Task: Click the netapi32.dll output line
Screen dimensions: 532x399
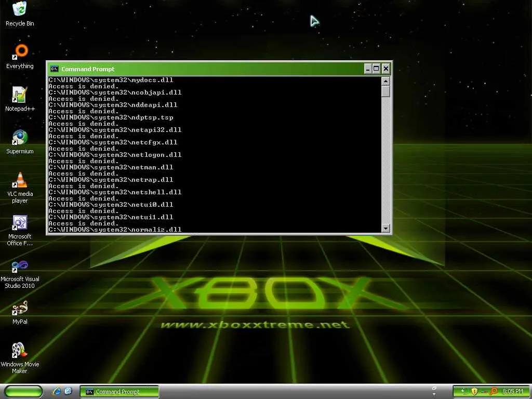Action: (115, 129)
